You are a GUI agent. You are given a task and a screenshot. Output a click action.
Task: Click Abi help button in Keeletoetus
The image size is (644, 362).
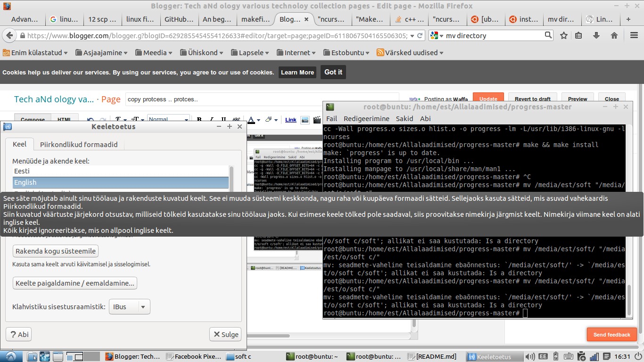tap(18, 334)
